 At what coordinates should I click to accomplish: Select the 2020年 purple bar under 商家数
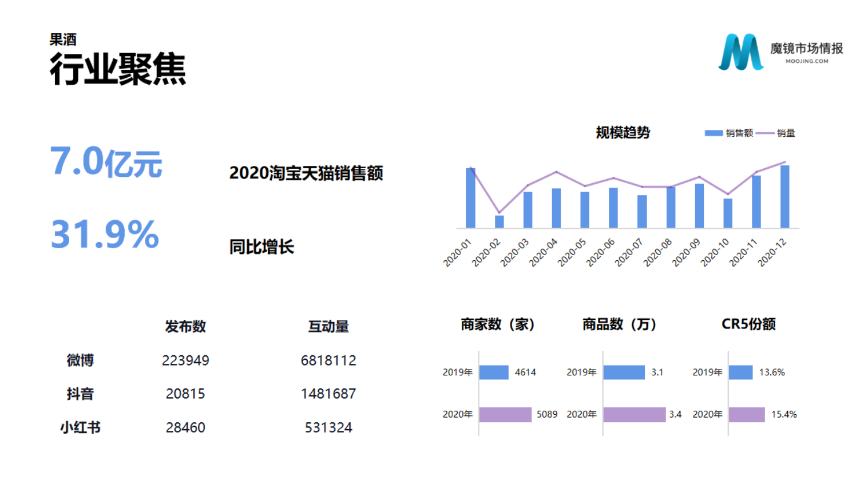[505, 414]
